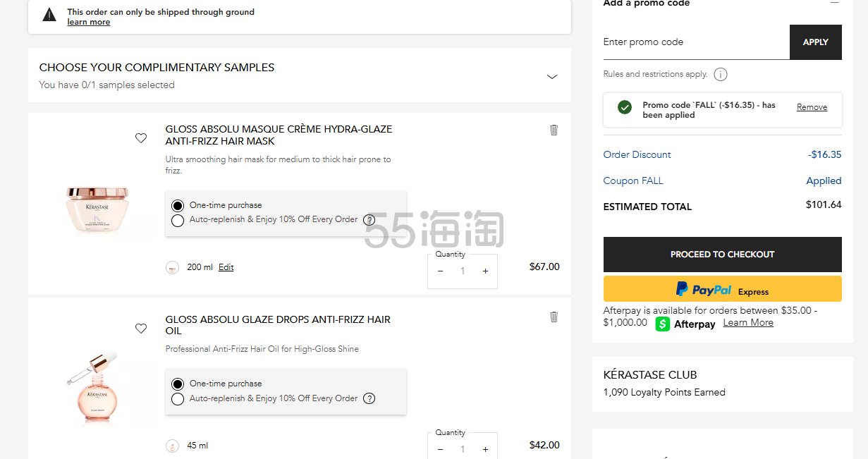Open Gloss Absolu Masque Crème product title
868x459 pixels.
[x=279, y=135]
